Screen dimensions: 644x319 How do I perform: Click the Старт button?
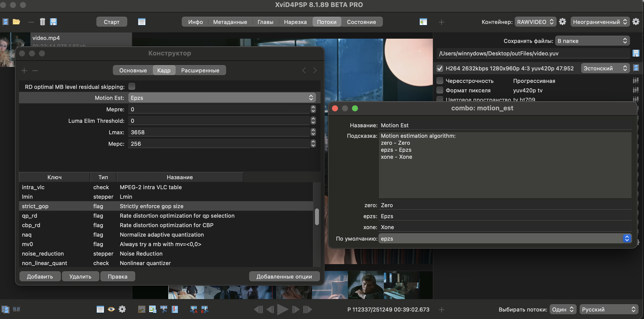(x=112, y=22)
